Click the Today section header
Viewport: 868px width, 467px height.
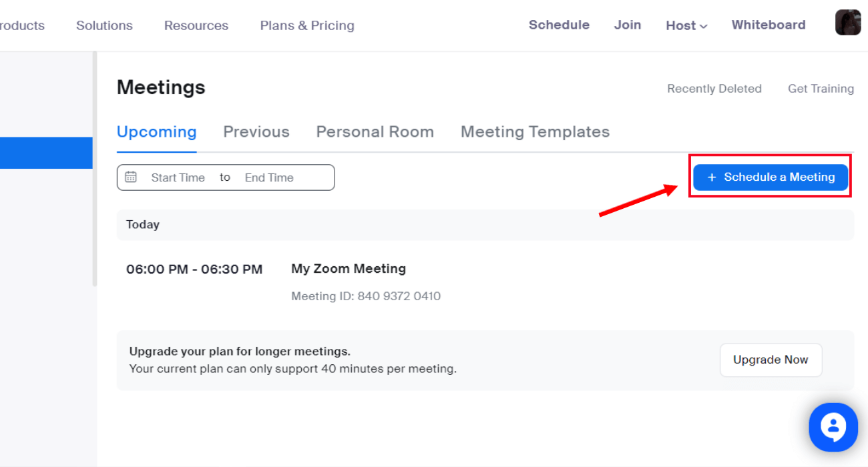pos(485,225)
